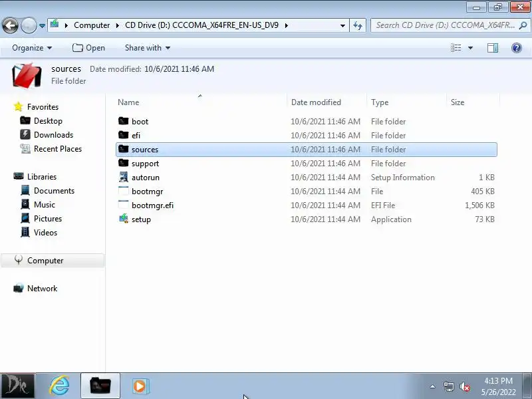Launch Windows Media Player from taskbar

pos(140,386)
